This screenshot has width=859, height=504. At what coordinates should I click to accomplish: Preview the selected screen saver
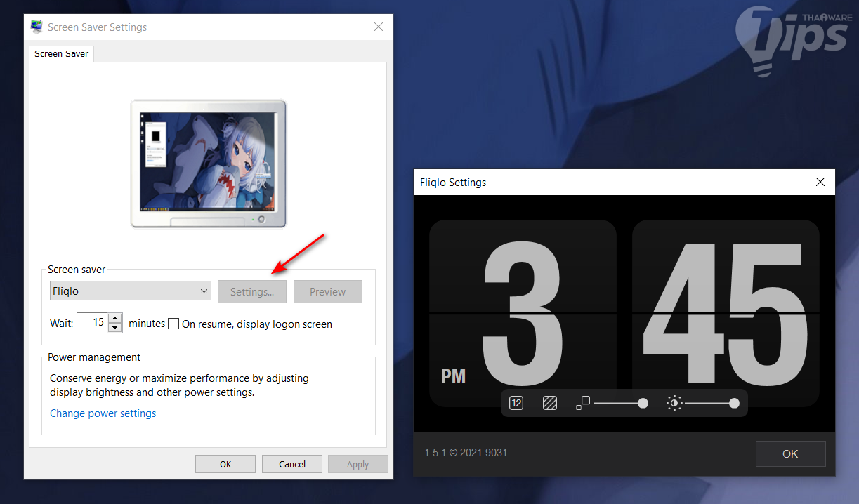[328, 292]
